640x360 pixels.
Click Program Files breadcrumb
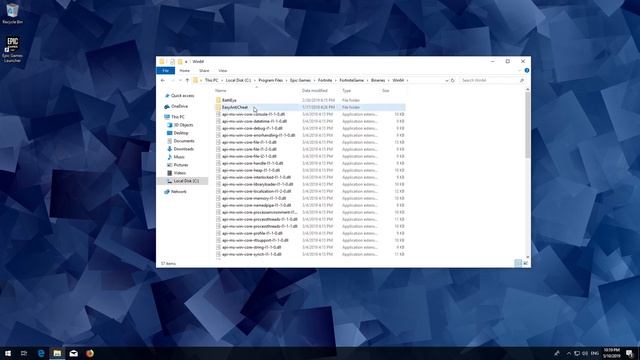[271, 80]
